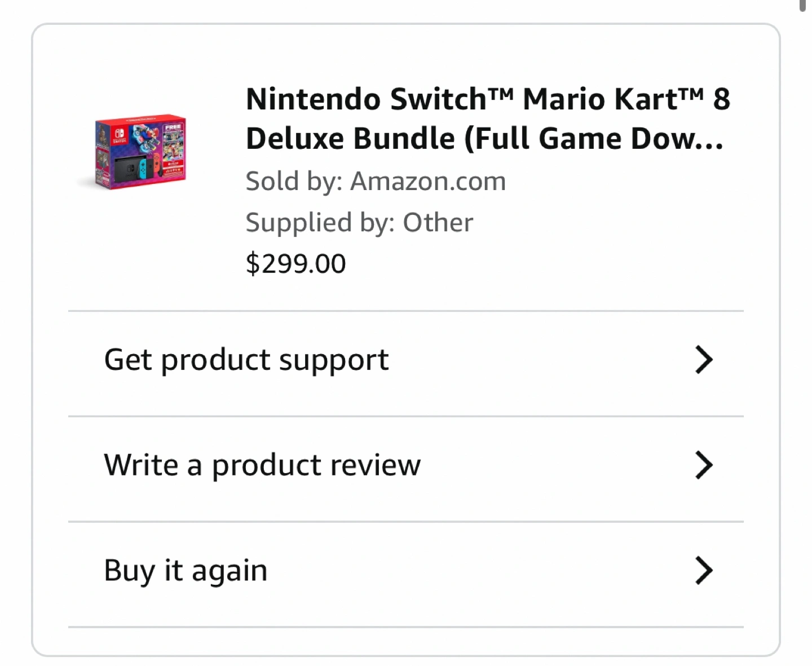Click the Sold by label

point(294,182)
